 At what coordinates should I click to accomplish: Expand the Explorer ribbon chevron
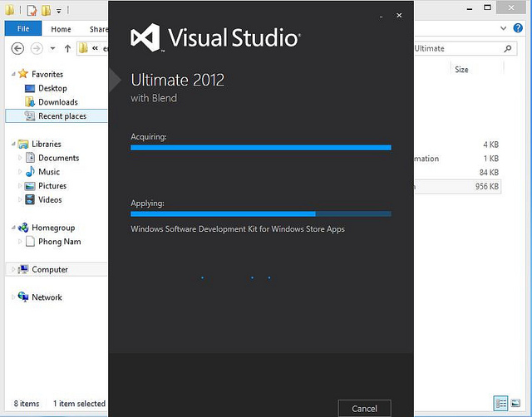click(503, 28)
